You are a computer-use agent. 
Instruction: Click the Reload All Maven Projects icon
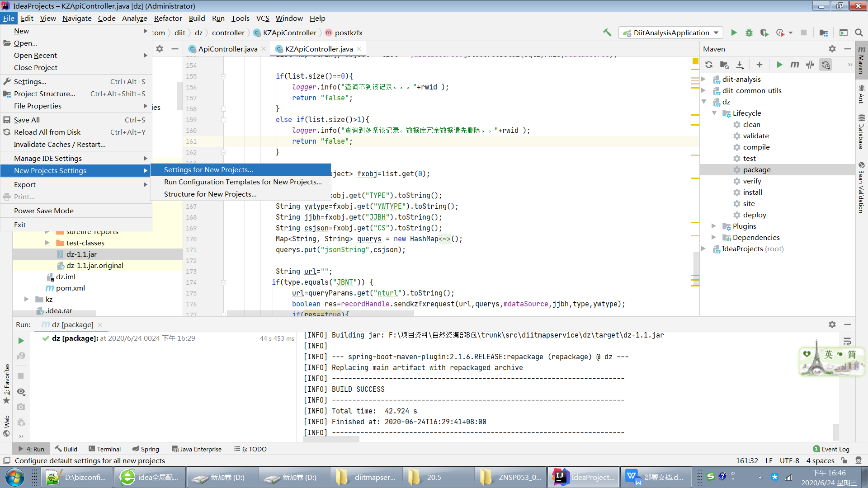click(x=709, y=65)
